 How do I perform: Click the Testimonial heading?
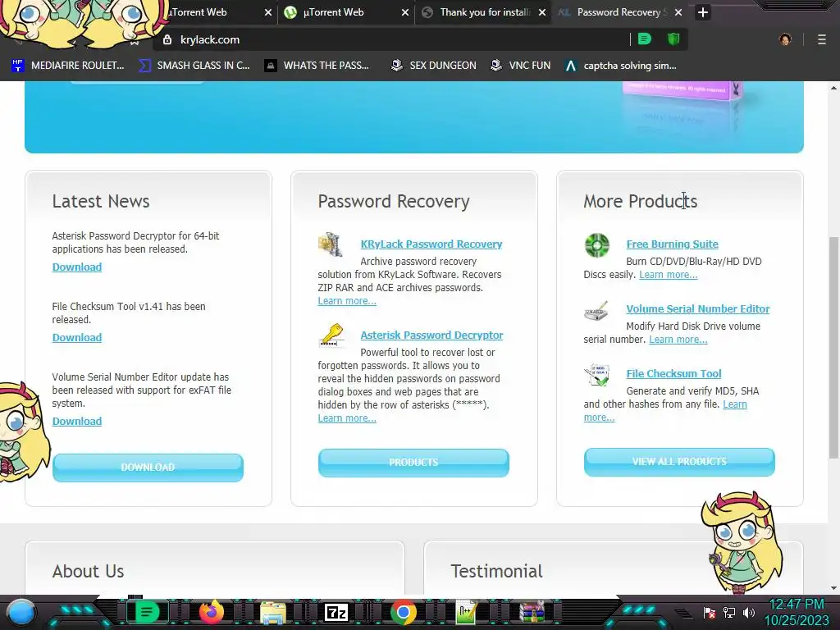click(x=496, y=571)
